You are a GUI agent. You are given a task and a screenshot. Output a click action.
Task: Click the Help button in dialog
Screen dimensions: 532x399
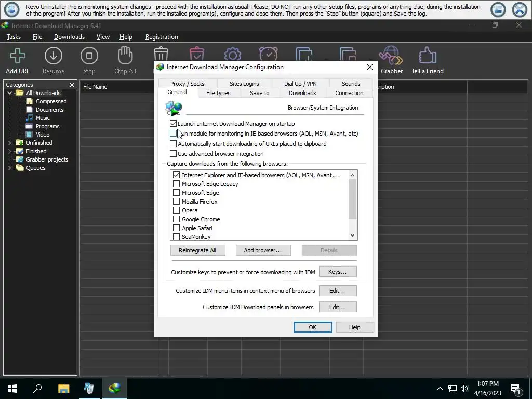tap(355, 327)
